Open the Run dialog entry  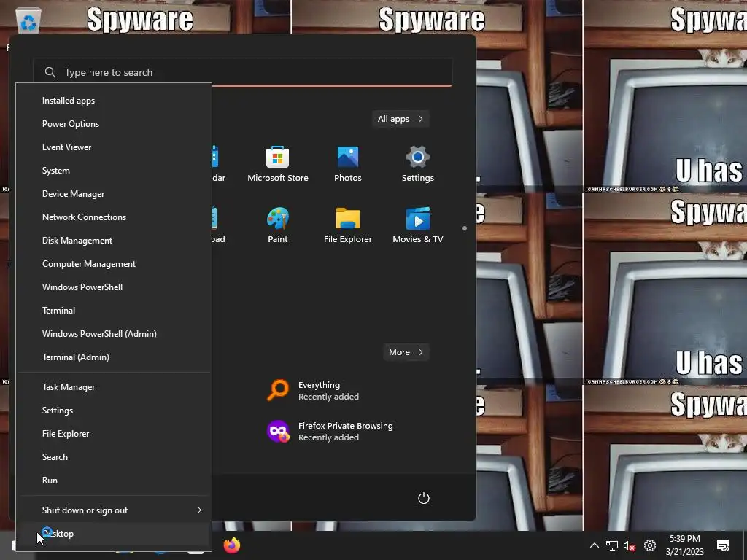115,481
